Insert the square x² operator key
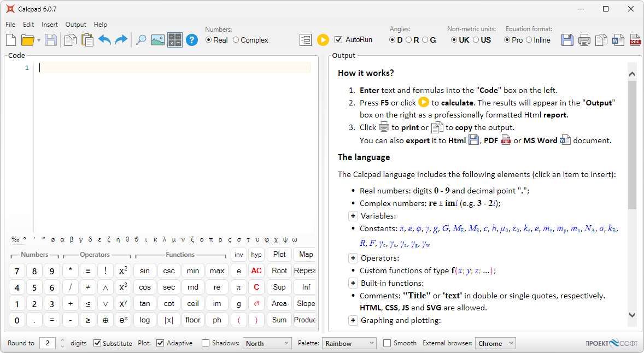 [123, 271]
